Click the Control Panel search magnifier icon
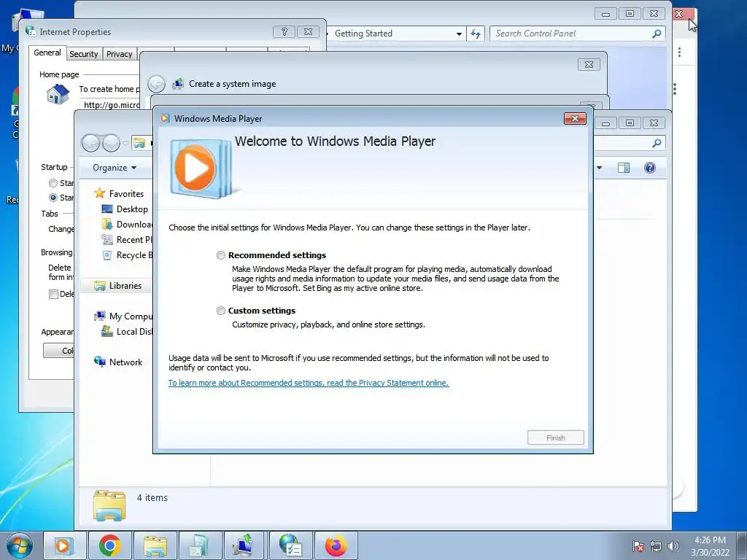This screenshot has width=747, height=560. pyautogui.click(x=657, y=34)
